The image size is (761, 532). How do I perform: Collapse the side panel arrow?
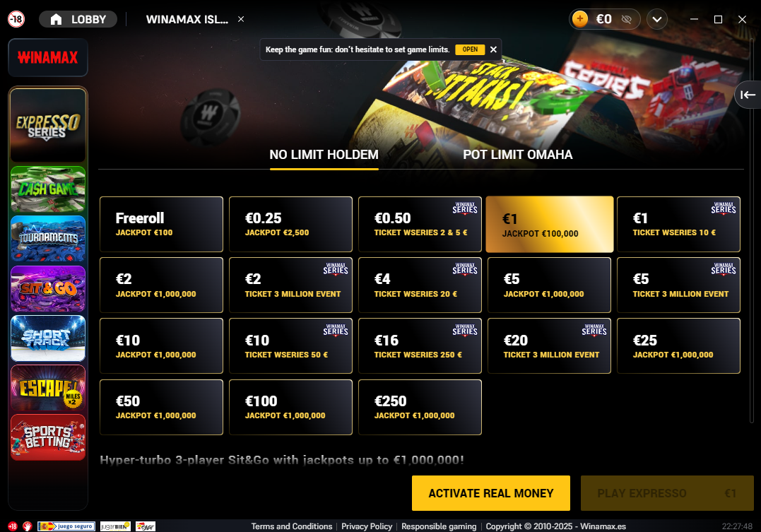748,95
